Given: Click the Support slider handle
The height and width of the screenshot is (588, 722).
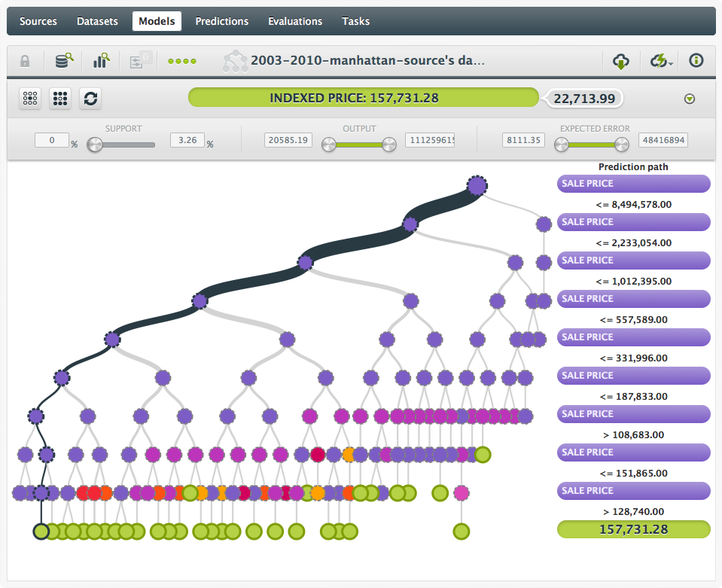Looking at the screenshot, I should (x=95, y=145).
